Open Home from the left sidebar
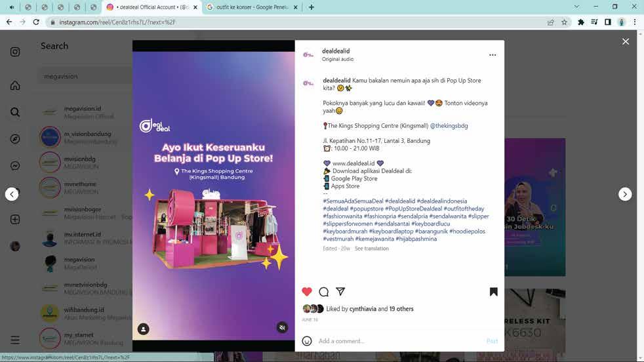Screen dimensions: 644x362 click(15, 85)
